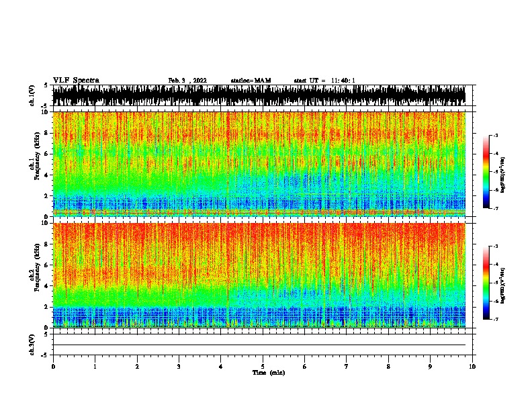Click time axis tick label "5"
Image resolution: width=532 pixels, height=411 pixels.
pos(263,367)
